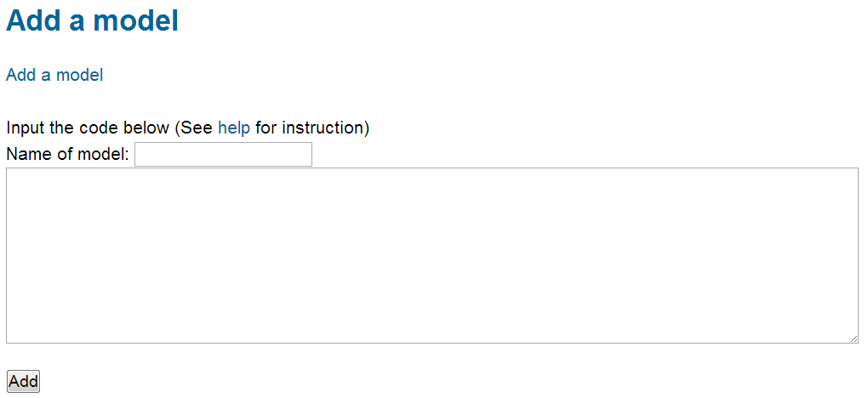
Task: Click the resize grip of the code textarea
Action: pyautogui.click(x=854, y=338)
